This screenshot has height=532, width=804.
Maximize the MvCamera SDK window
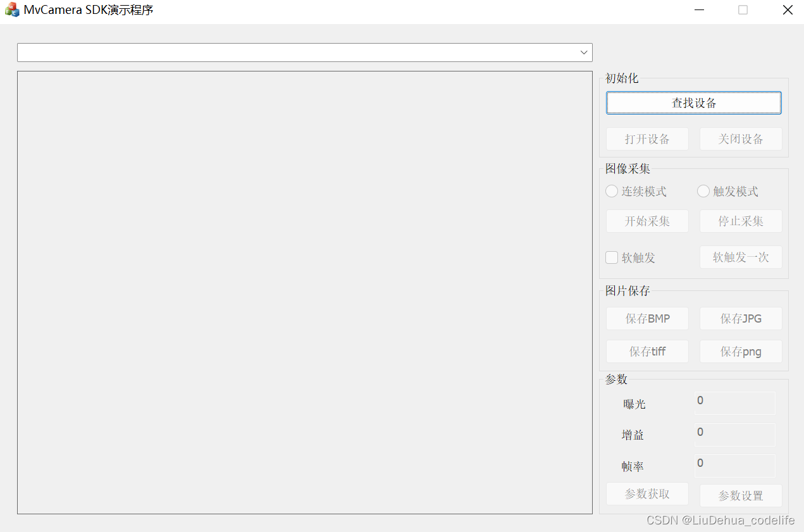click(x=743, y=10)
